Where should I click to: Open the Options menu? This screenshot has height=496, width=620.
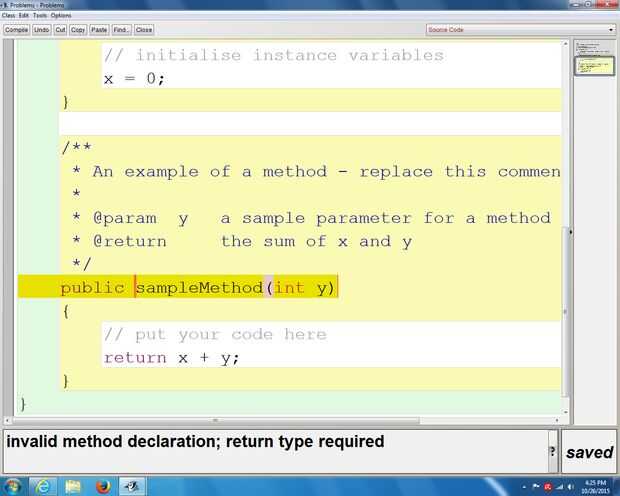[61, 15]
